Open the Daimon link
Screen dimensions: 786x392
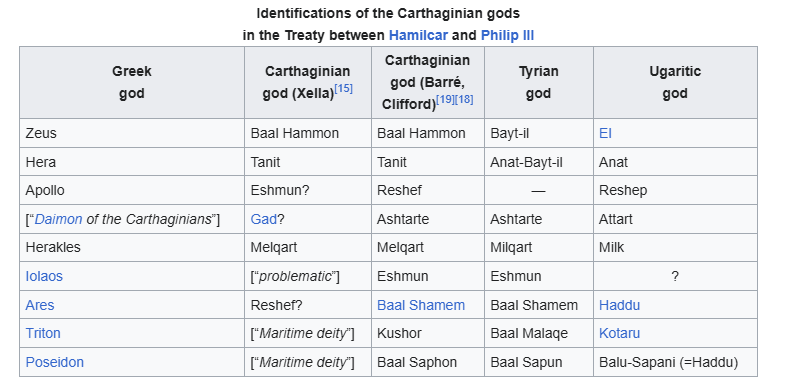pyautogui.click(x=58, y=220)
